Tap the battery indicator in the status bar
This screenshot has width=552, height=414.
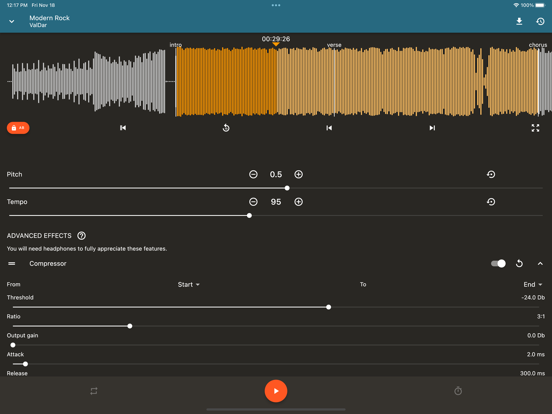click(x=540, y=5)
